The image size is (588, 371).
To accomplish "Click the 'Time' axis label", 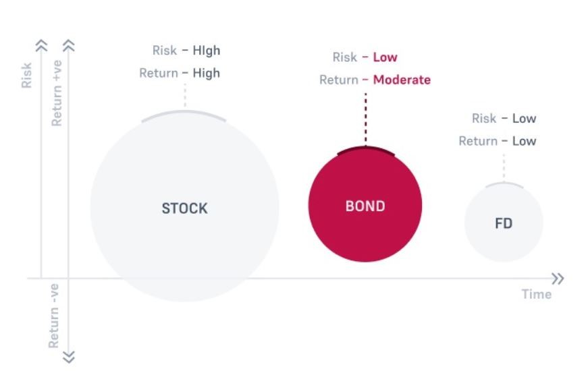I will [537, 294].
